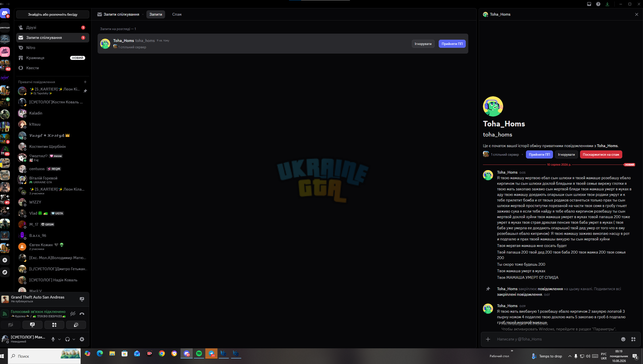Switch keyboard language РУС UKR in tray

[604, 356]
